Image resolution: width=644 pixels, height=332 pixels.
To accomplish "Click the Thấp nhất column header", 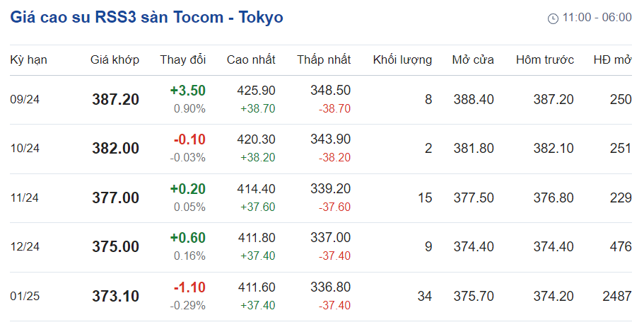I will coord(324,59).
